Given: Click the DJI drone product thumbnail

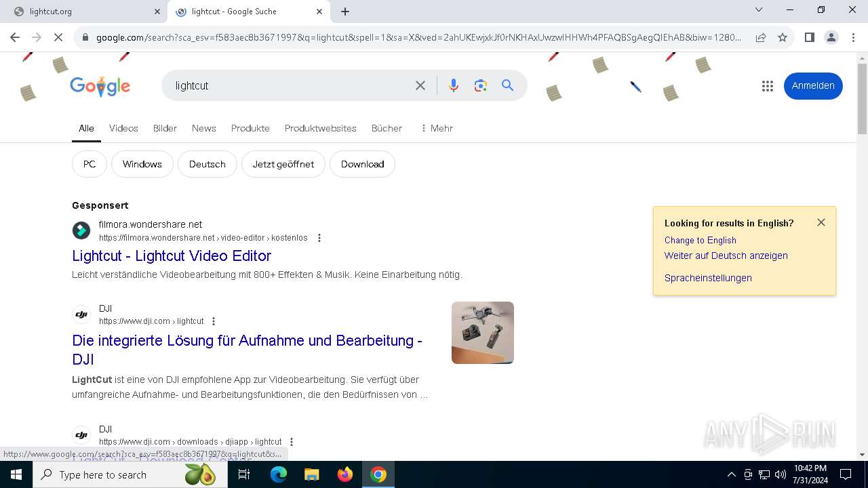Looking at the screenshot, I should click(483, 333).
